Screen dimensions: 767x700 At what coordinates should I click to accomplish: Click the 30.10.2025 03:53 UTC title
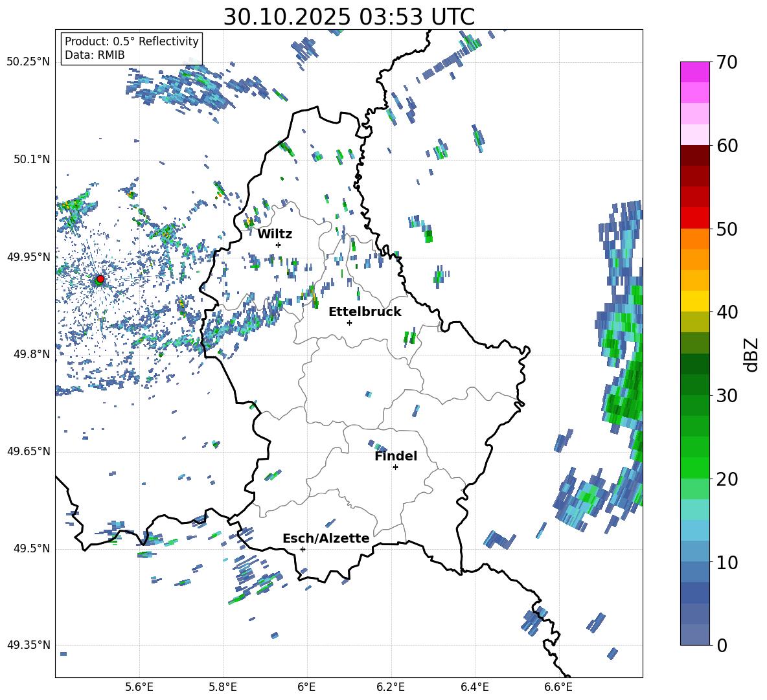point(349,17)
